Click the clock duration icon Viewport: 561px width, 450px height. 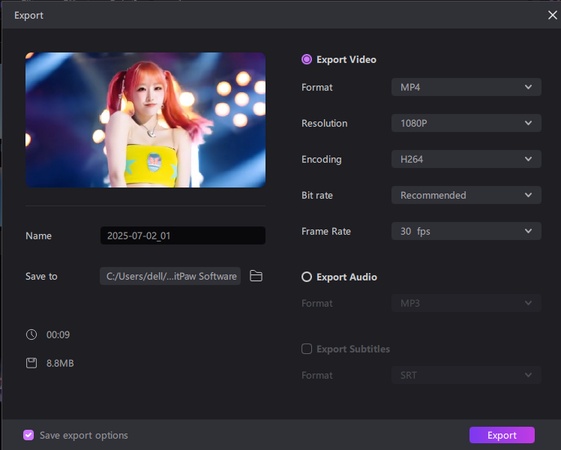[x=31, y=334]
